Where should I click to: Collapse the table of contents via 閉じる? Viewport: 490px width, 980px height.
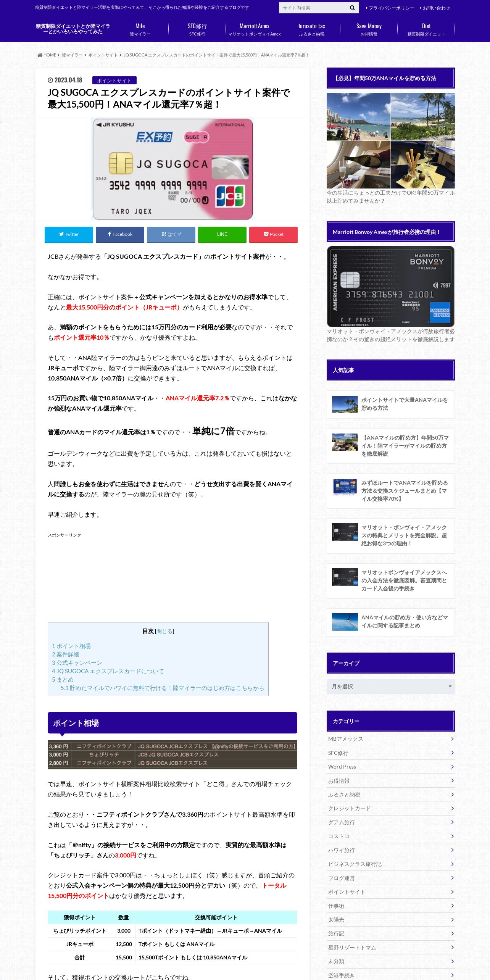[x=164, y=631]
